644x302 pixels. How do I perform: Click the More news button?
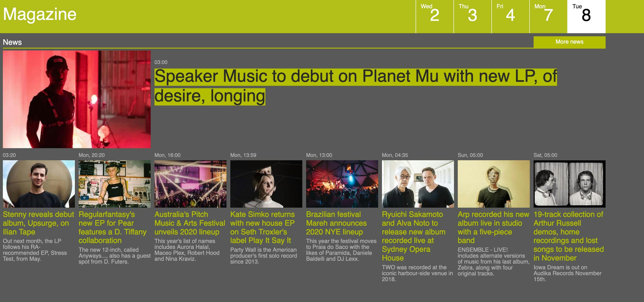569,42
